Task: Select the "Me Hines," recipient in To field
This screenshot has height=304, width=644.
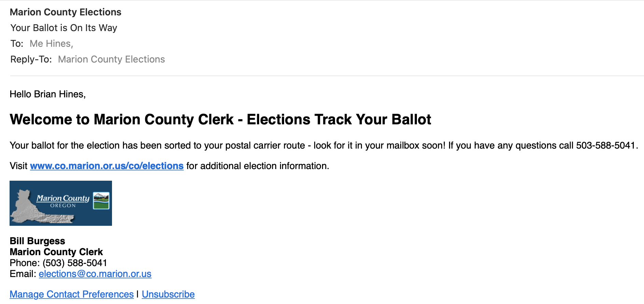Action: point(51,44)
